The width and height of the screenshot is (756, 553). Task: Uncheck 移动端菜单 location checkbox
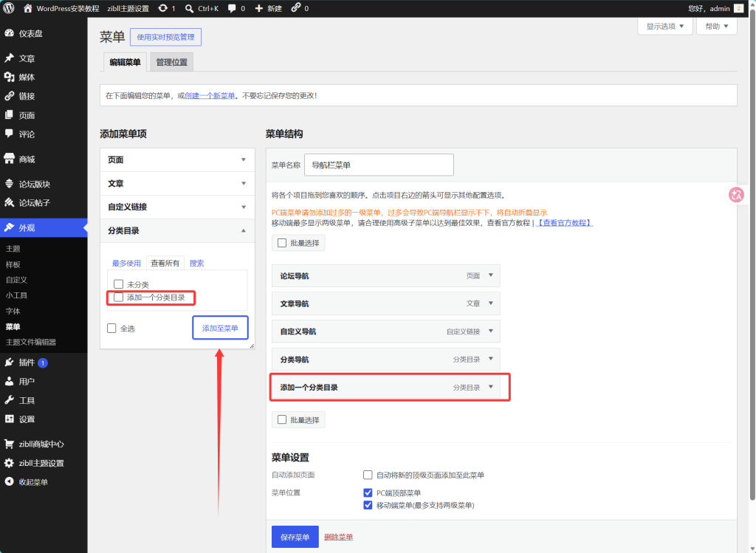(368, 505)
